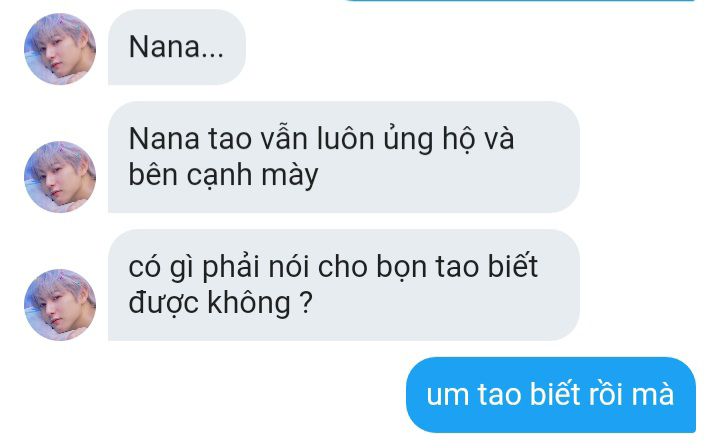Click the text line "được không ?"
Image resolution: width=720 pixels, height=448 pixels.
coord(220,303)
